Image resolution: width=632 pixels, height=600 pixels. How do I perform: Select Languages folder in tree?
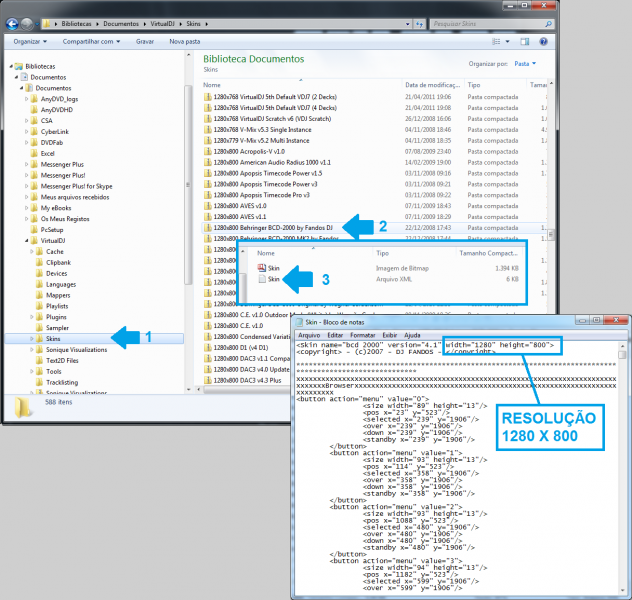tap(60, 284)
